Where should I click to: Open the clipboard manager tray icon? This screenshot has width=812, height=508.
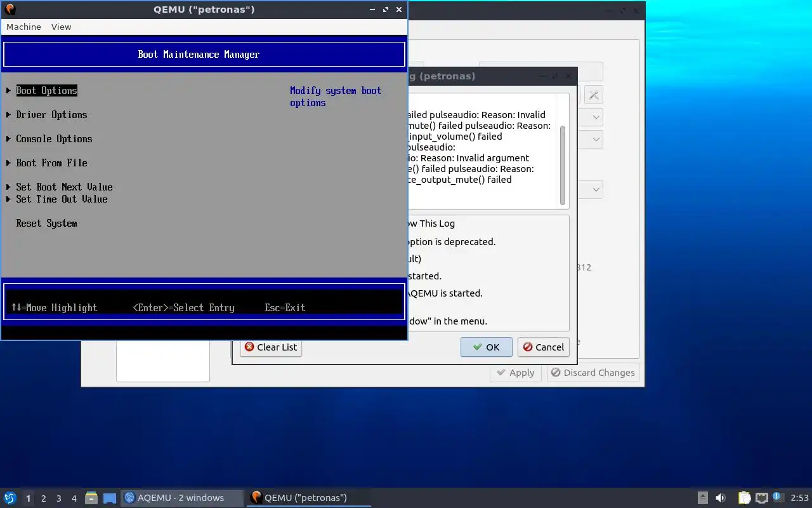click(744, 498)
